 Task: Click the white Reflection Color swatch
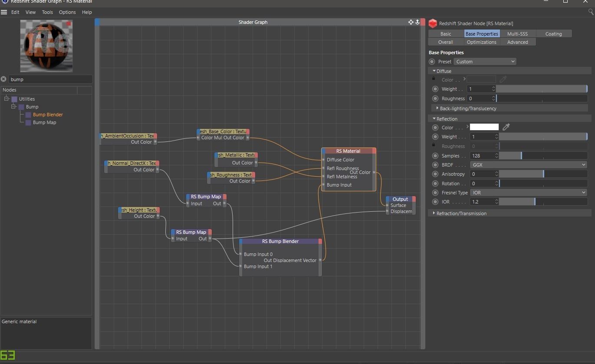(x=484, y=127)
